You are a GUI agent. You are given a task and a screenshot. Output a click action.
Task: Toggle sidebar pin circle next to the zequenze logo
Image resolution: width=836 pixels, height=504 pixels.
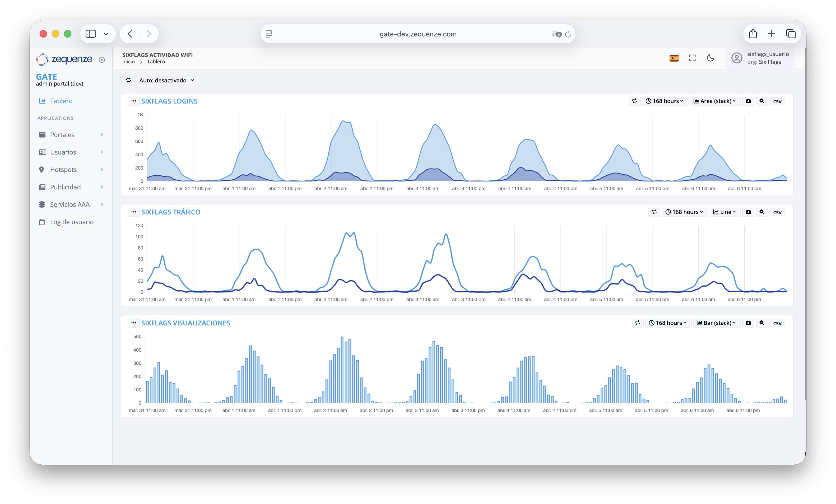click(102, 60)
